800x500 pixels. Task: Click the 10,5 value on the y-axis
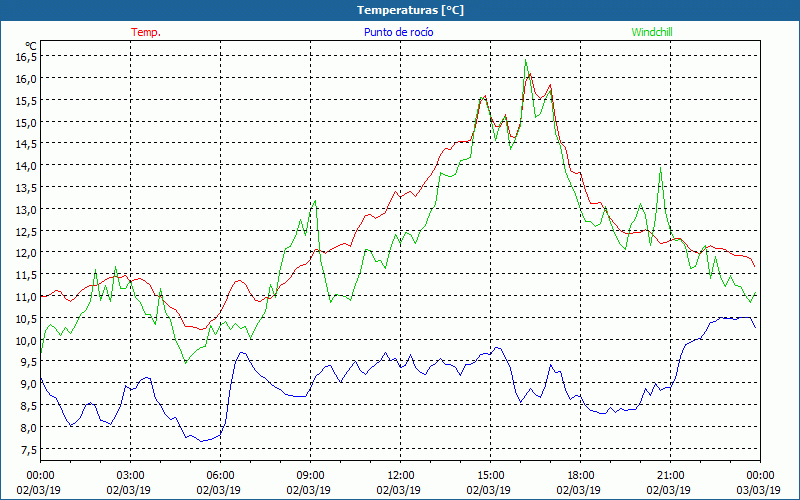[26, 318]
